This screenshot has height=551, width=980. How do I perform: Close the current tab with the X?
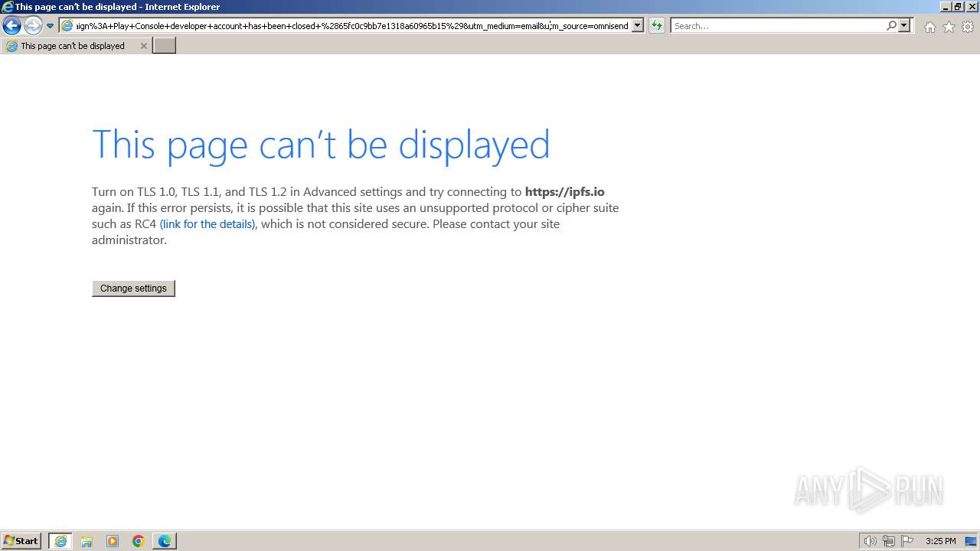tap(143, 46)
